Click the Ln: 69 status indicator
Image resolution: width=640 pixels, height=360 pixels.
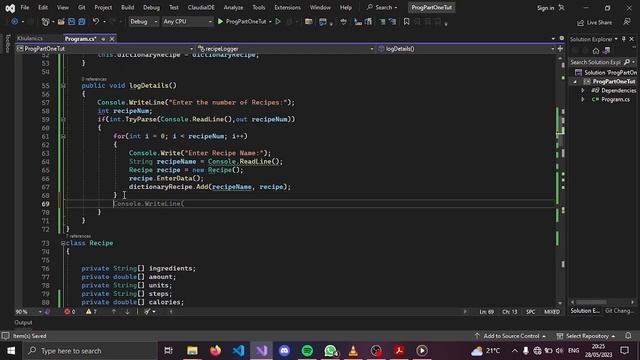coord(487,312)
